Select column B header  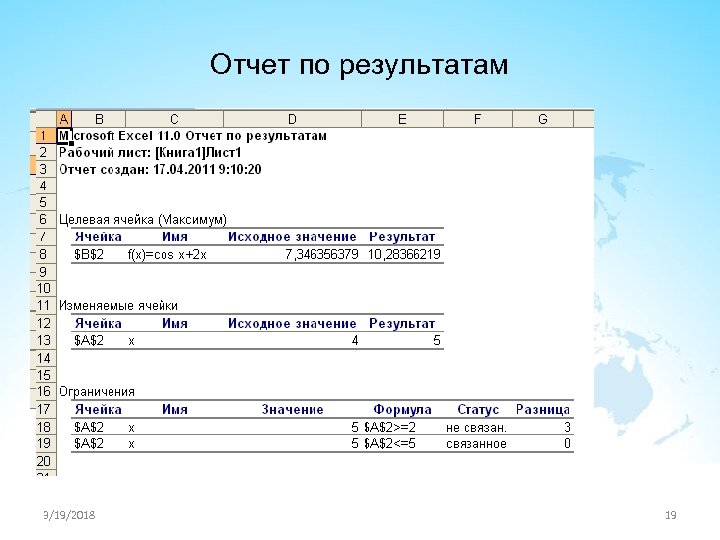pos(98,119)
